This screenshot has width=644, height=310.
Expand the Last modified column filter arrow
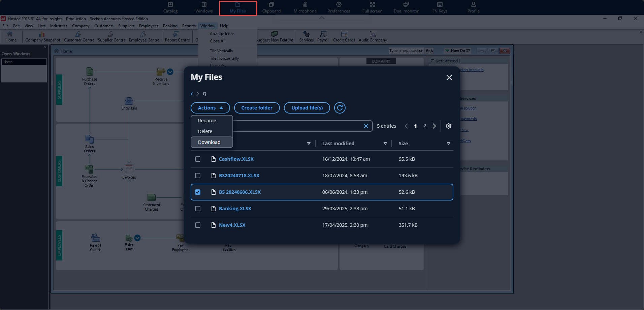(x=385, y=144)
